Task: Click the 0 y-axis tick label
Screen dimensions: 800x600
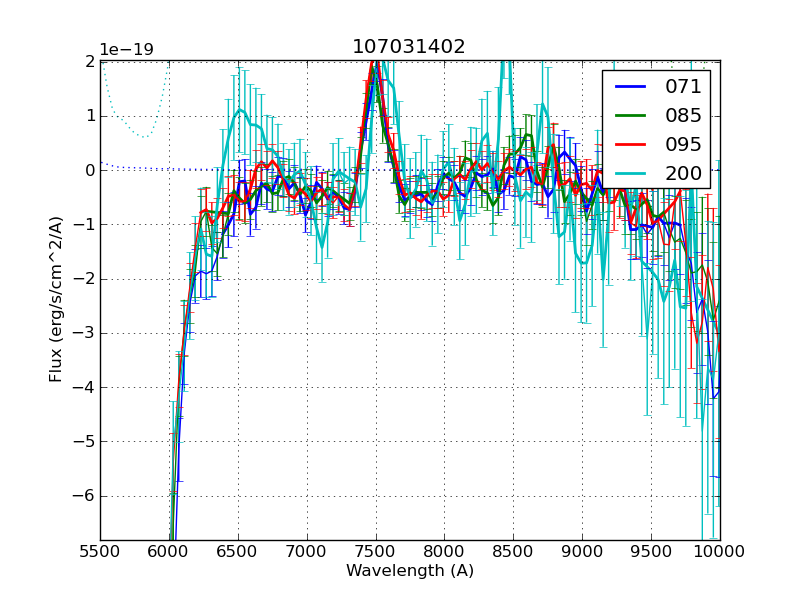Action: coord(89,170)
